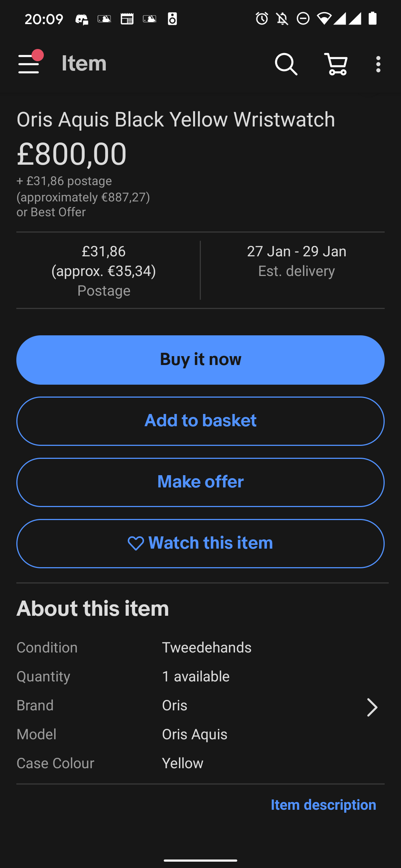Tap the Wi-Fi status icon
401x868 pixels.
[324, 19]
